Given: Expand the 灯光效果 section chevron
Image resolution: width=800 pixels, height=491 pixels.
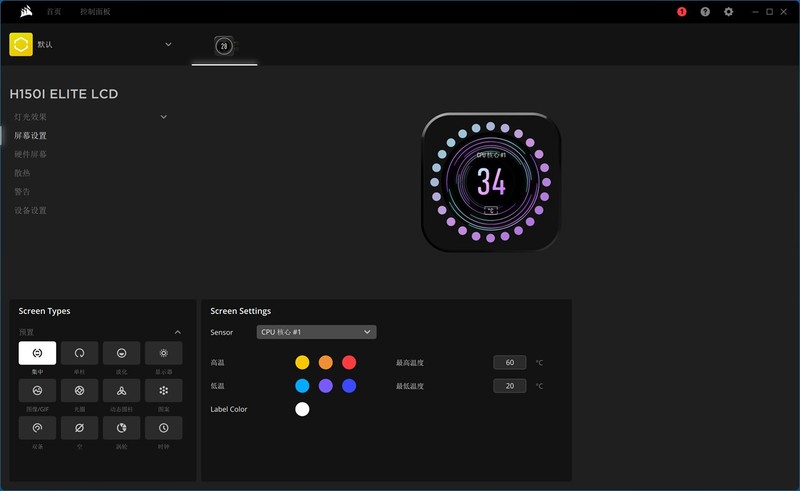Looking at the screenshot, I should click(164, 117).
